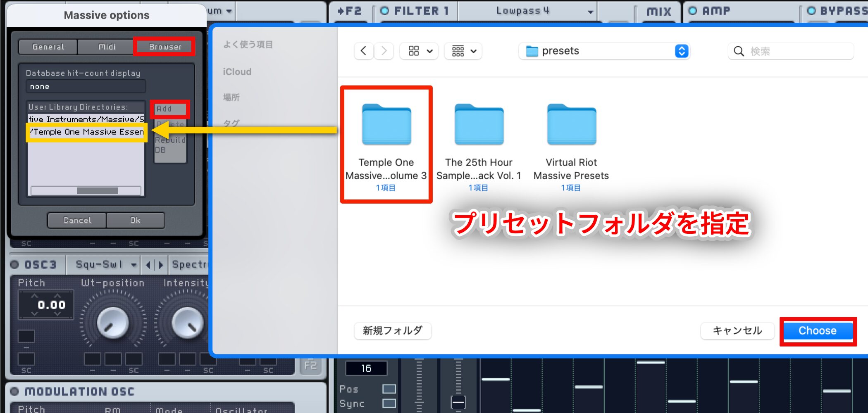Click the Finder back navigation arrow
The image size is (868, 413).
[x=364, y=51]
